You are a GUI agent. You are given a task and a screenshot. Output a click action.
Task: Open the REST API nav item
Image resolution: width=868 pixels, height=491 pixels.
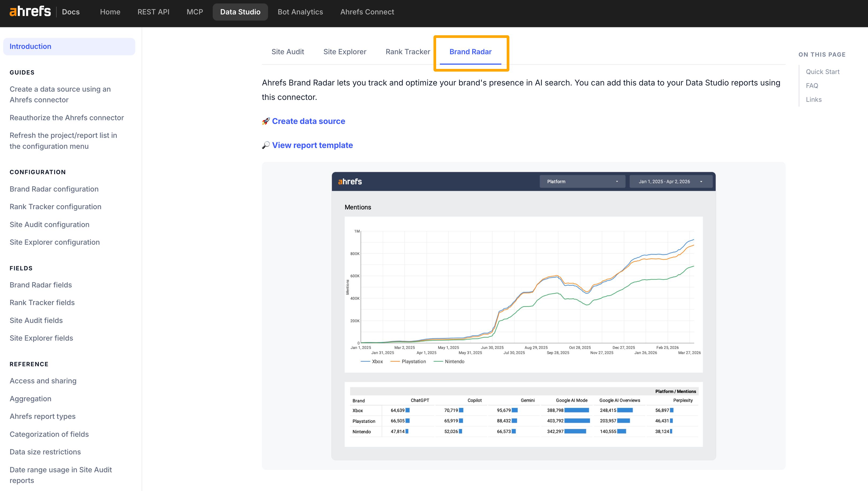pos(153,12)
